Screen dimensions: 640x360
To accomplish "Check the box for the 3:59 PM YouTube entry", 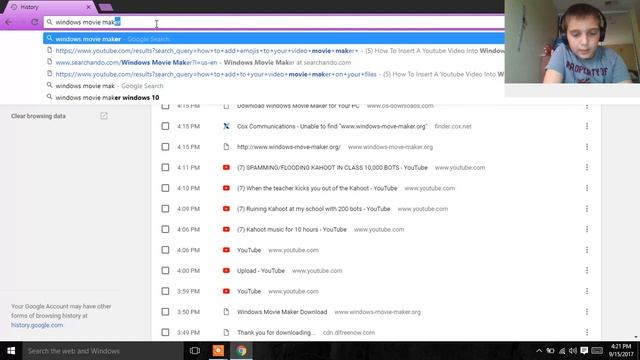I will [x=165, y=291].
